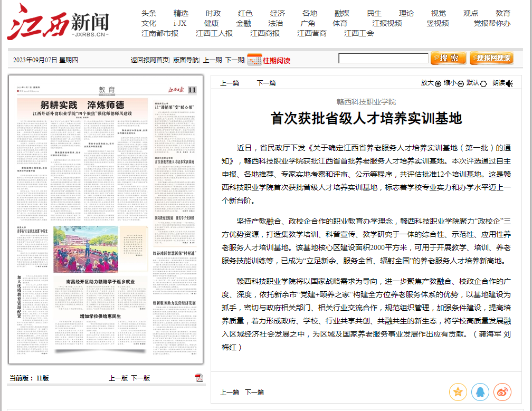Open the PDF download icon

point(199,377)
